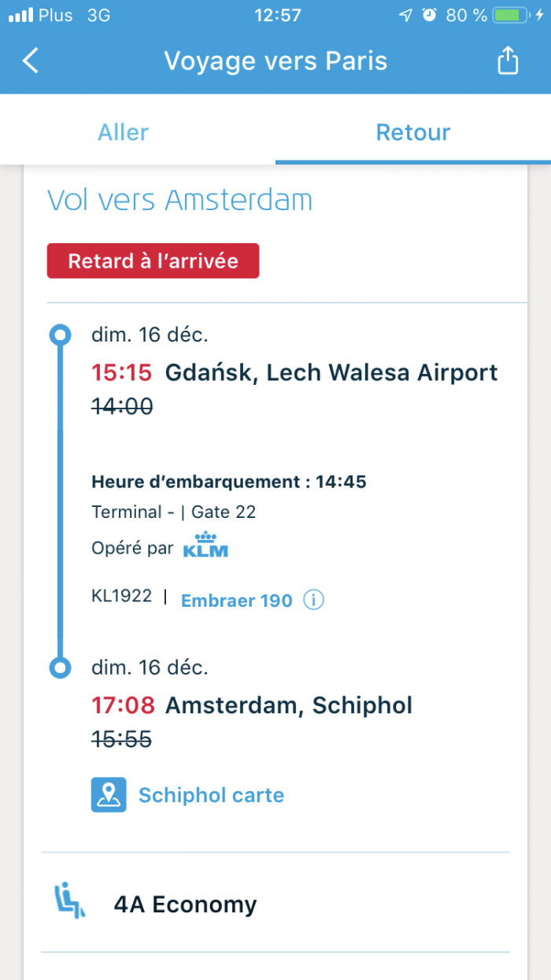Open the Schiphol carte link
Screen dimensions: 551x980
pos(211,795)
